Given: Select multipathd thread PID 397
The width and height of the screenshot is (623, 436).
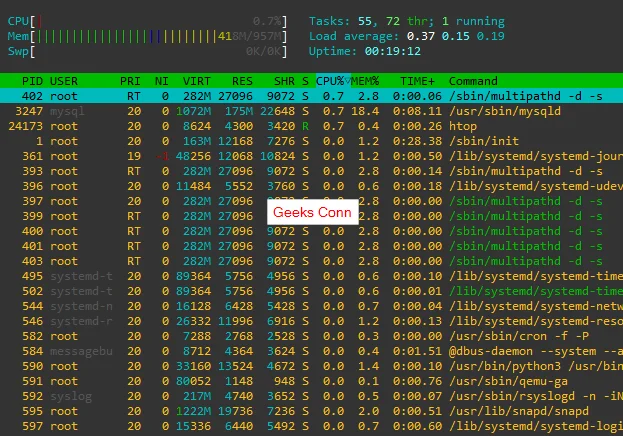Looking at the screenshot, I should 312,201.
